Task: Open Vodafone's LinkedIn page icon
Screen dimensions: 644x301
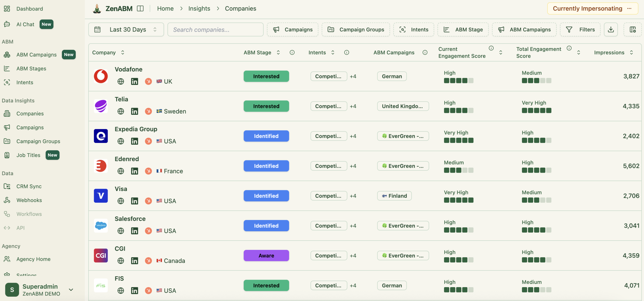Action: tap(135, 81)
